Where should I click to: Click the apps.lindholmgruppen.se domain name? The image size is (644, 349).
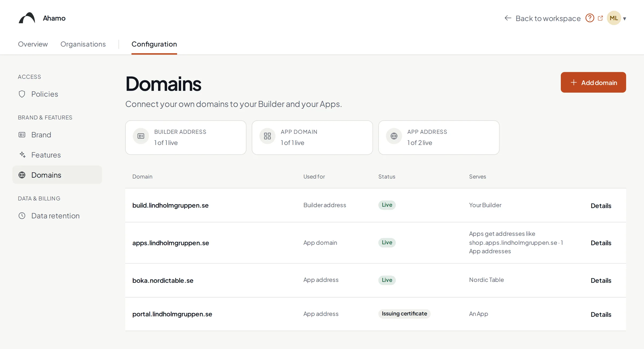coord(171,243)
